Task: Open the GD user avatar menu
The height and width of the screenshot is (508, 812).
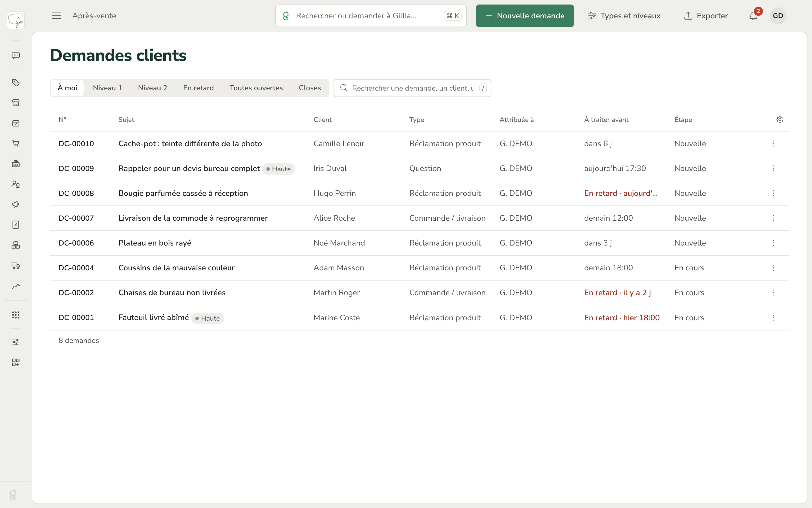Action: 778,16
